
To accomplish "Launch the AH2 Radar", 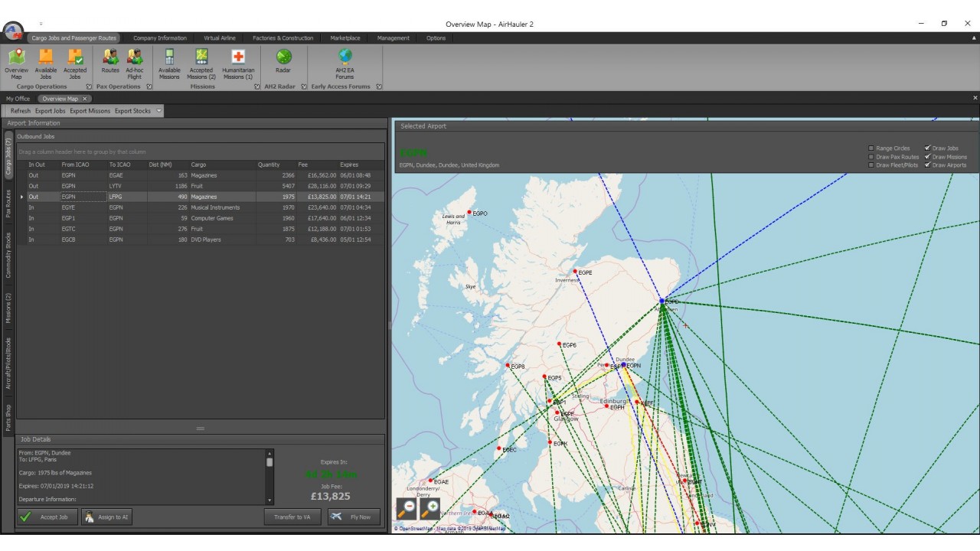I will [283, 61].
